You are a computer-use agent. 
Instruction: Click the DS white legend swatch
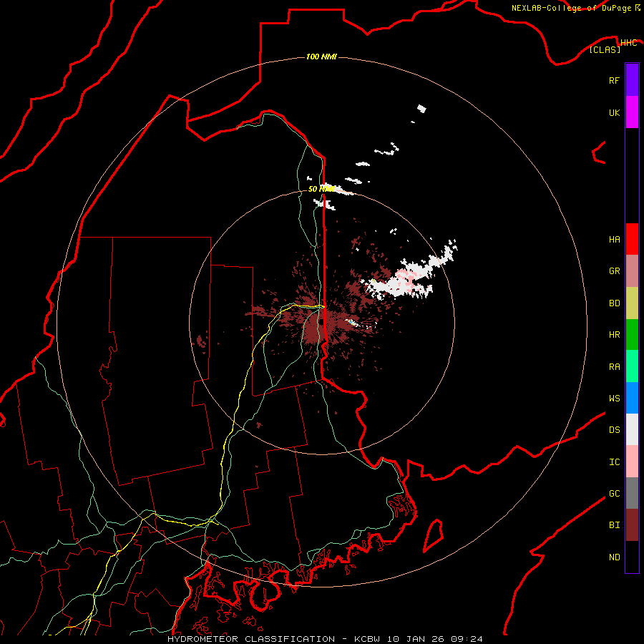click(x=632, y=429)
